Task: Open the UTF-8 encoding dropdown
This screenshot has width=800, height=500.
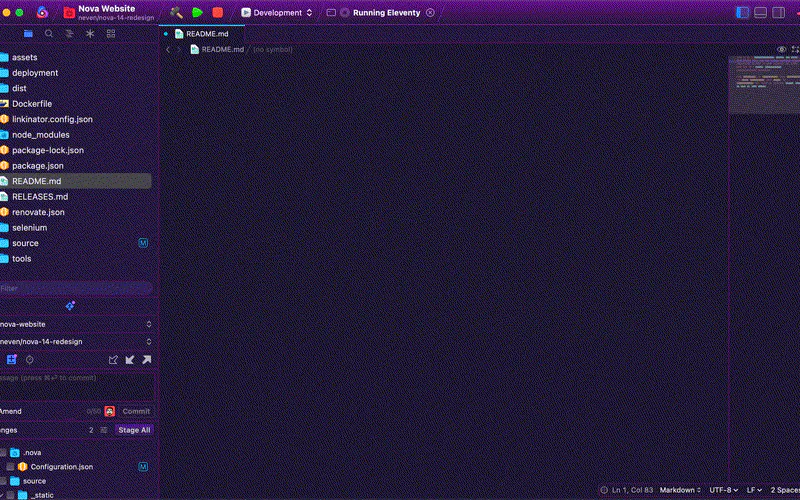Action: pos(723,490)
